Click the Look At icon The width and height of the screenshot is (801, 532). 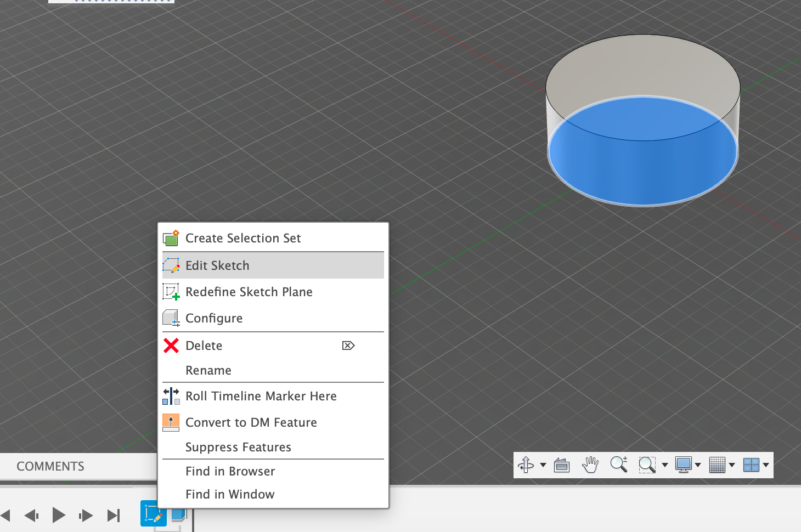[561, 465]
